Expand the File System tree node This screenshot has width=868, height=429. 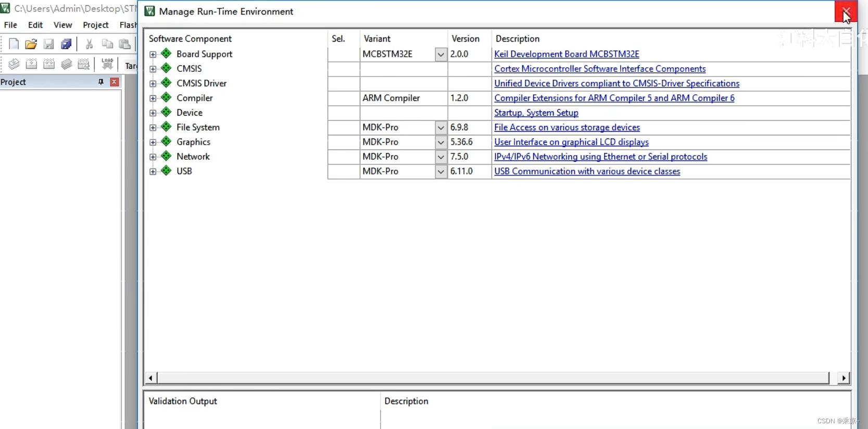(153, 128)
